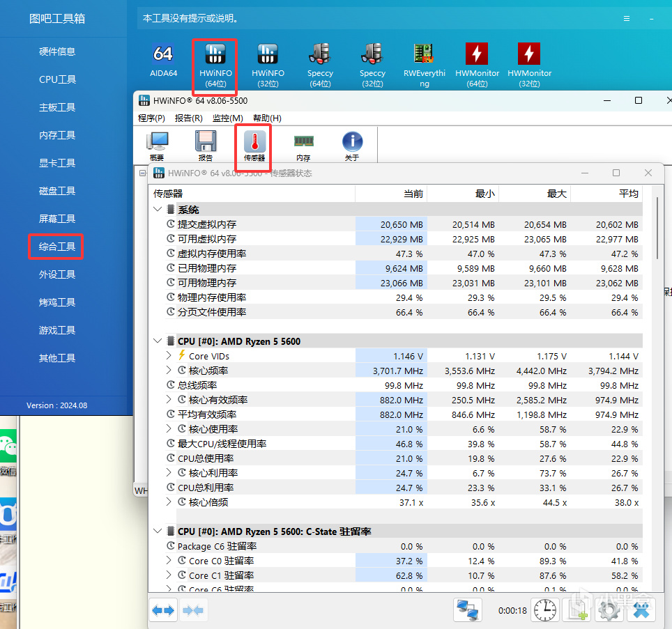Open the toolbox hamburger menu icon
Image resolution: width=672 pixels, height=629 pixels.
pyautogui.click(x=627, y=18)
